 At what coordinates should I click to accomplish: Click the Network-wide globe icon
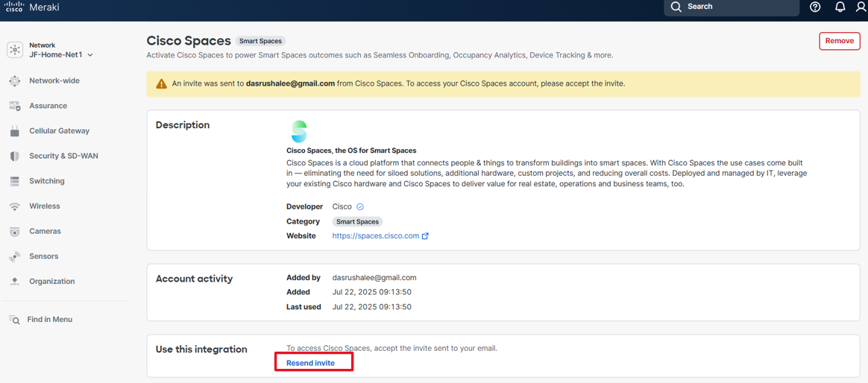point(15,81)
